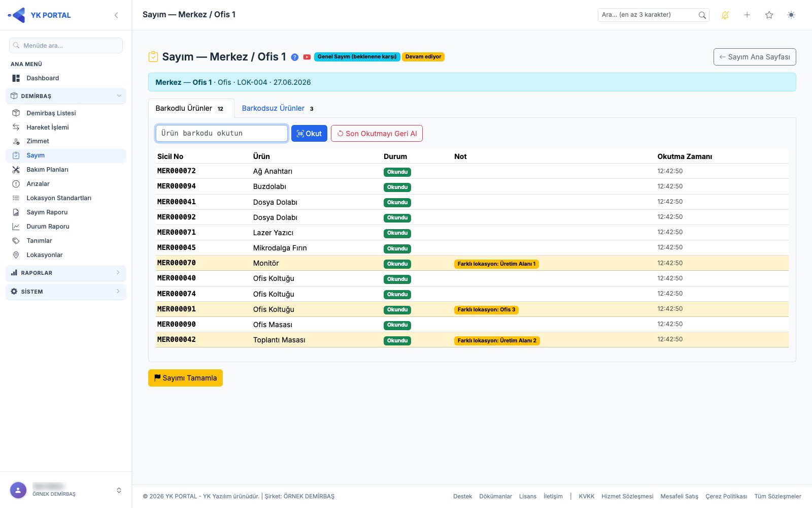
Task: Click the Okut scan button
Action: (x=309, y=134)
